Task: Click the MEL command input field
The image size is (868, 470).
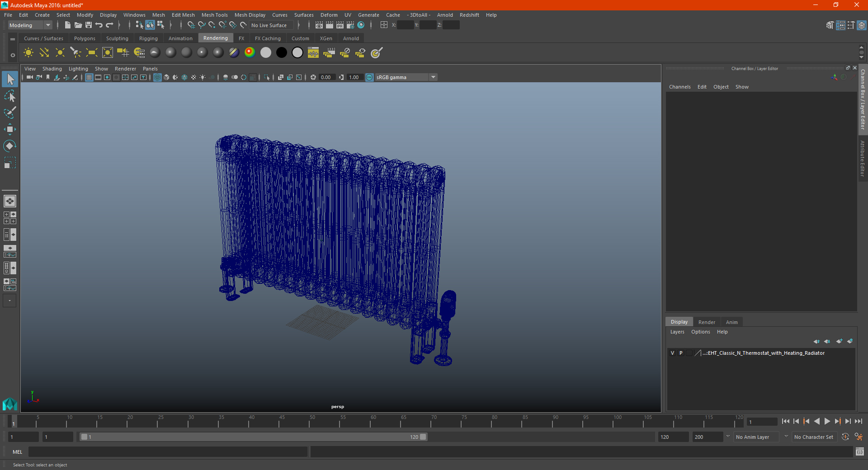Action: click(168, 452)
